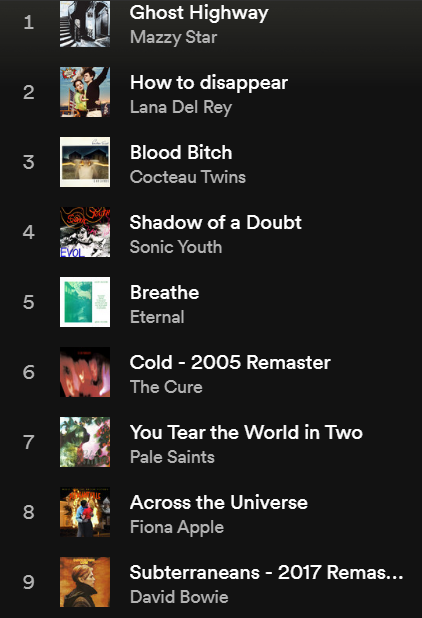Select the How to disappear album artwork
Image resolution: width=422 pixels, height=618 pixels.
[x=85, y=92]
